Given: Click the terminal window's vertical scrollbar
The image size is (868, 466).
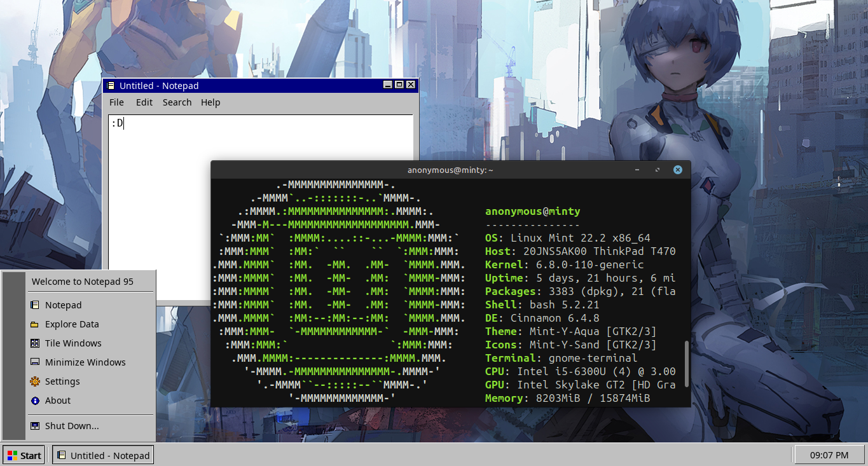Looking at the screenshot, I should (686, 364).
